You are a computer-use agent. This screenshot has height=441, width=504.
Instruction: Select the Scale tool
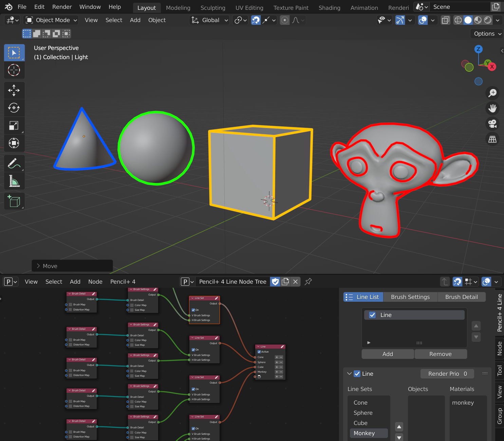click(x=14, y=126)
